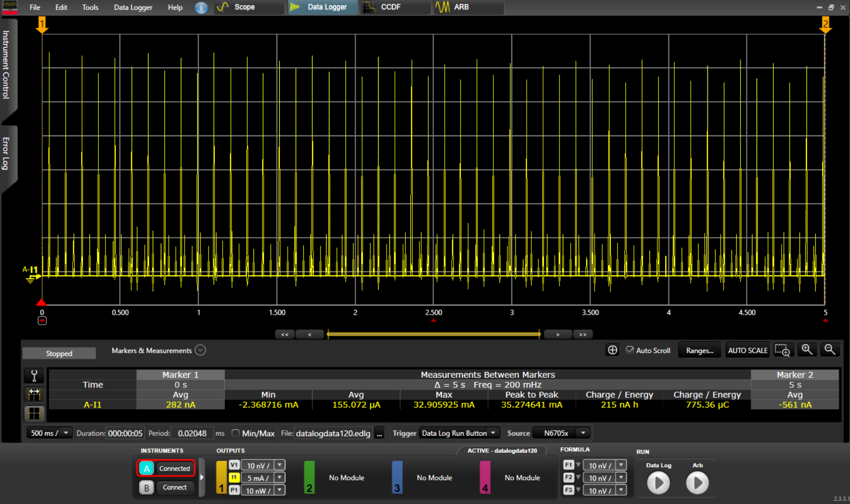The width and height of the screenshot is (850, 504).
Task: Click the grid layout icon below the span icon
Action: tap(34, 413)
